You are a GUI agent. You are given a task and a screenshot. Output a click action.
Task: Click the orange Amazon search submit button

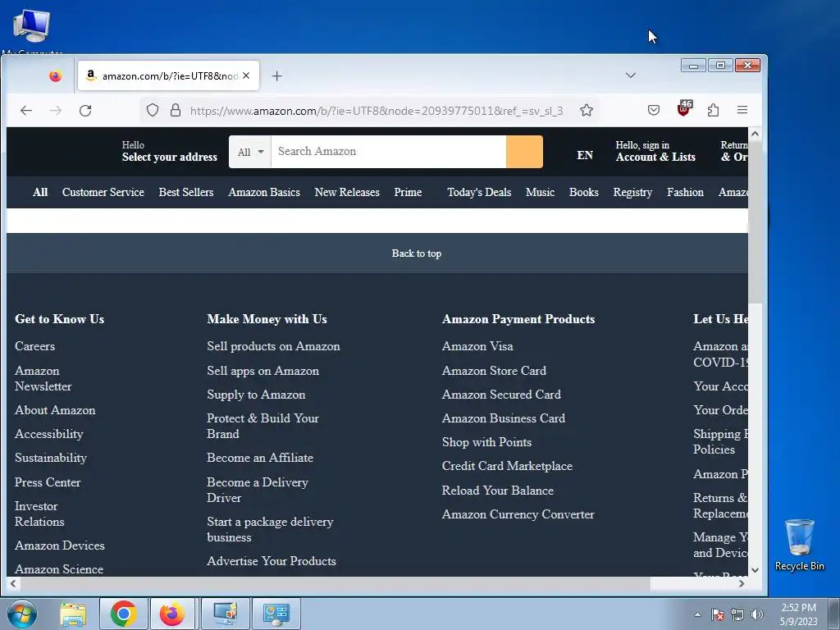[x=524, y=152]
